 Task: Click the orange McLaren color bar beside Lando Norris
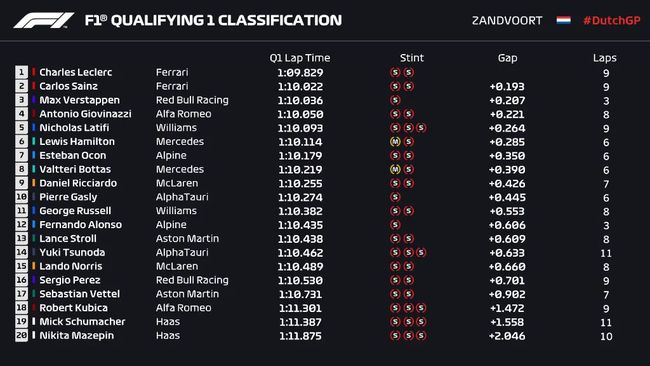[34, 266]
